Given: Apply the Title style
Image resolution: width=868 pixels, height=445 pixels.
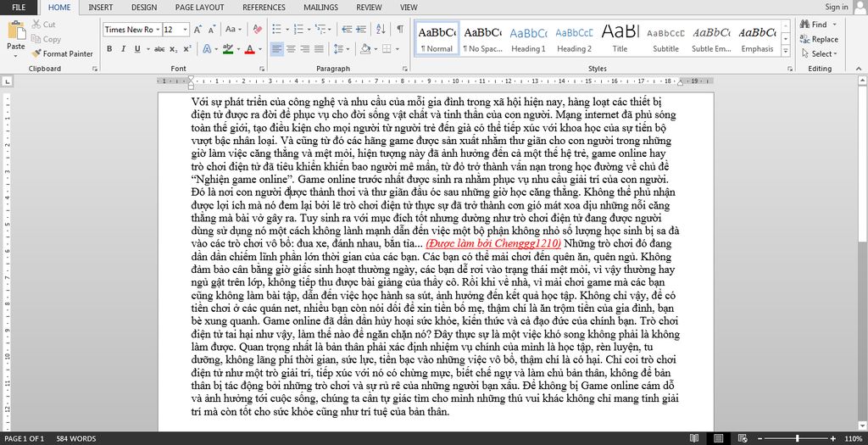Looking at the screenshot, I should (x=620, y=39).
